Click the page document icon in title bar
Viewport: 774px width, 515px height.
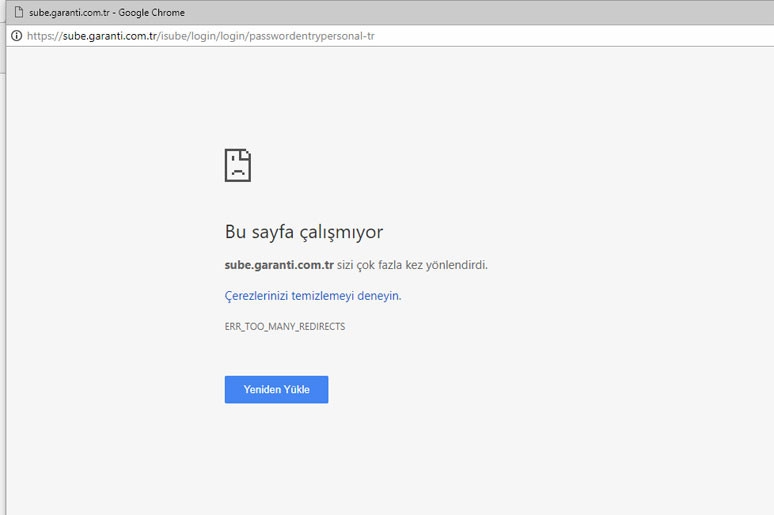[x=17, y=12]
